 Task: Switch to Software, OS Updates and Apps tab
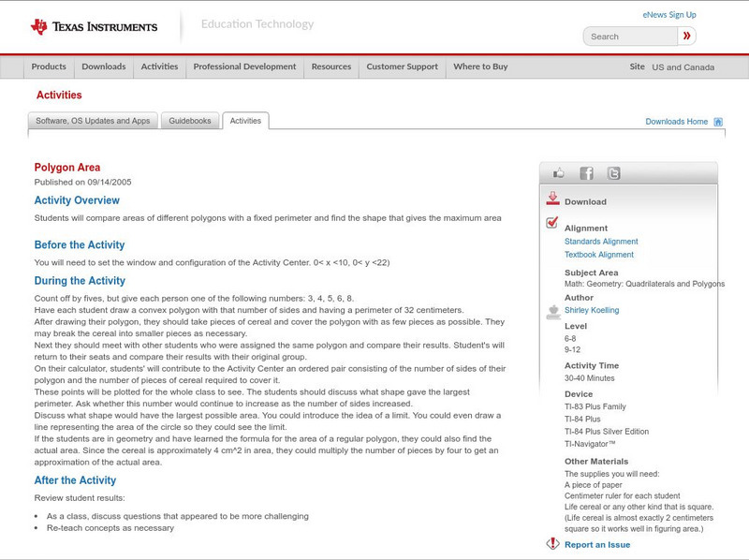tap(93, 121)
